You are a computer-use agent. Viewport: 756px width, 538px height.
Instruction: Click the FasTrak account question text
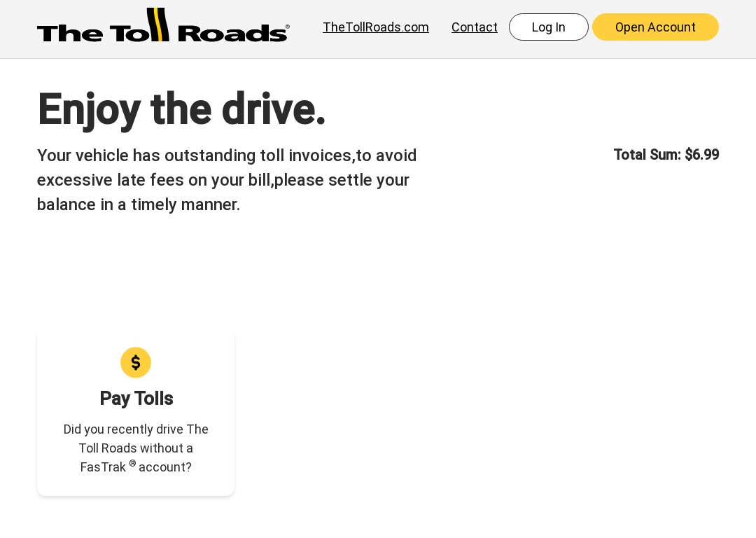coord(136,467)
